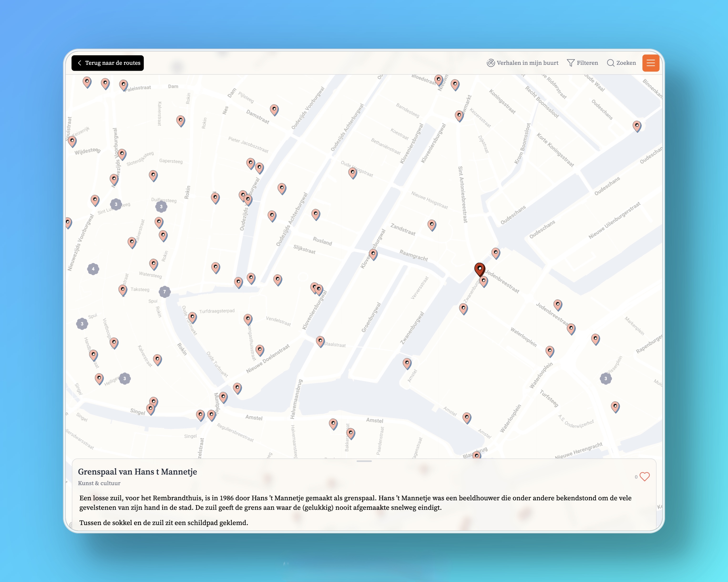This screenshot has width=728, height=582.
Task: Select pin near Staalstraat label
Action: (x=320, y=341)
